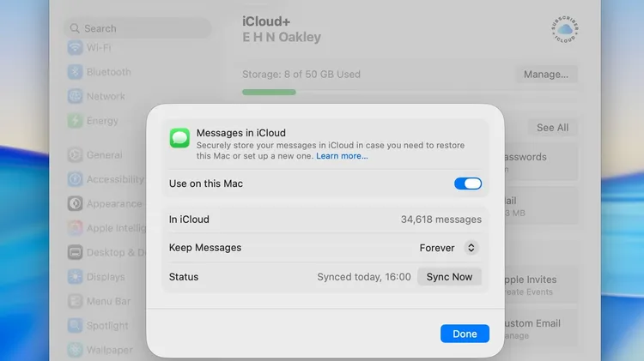
Task: Open the Network globe icon
Action: 76,96
